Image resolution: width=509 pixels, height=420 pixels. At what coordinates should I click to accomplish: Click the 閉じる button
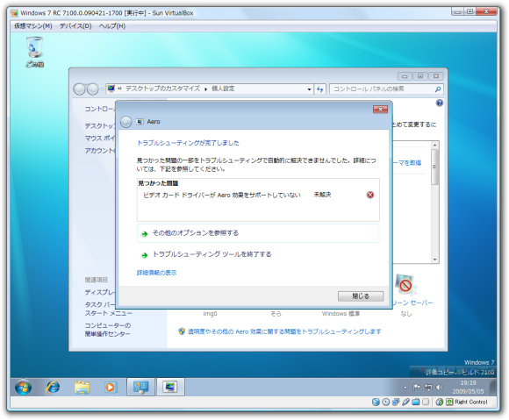(x=361, y=296)
